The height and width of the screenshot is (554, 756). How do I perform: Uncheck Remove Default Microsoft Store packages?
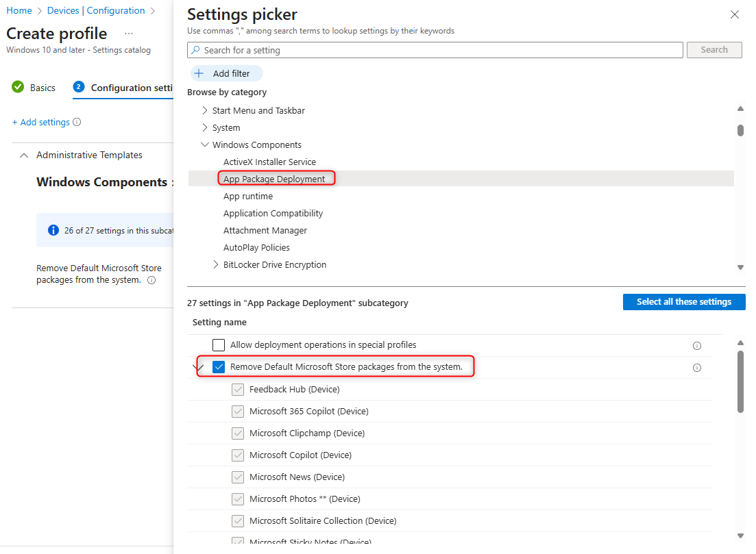coord(219,367)
